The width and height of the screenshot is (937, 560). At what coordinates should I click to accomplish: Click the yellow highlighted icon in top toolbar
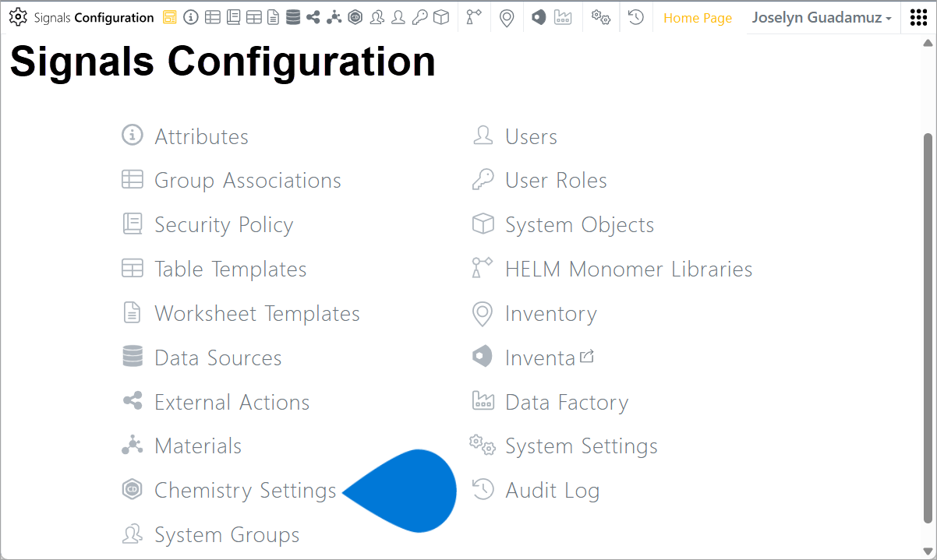[170, 18]
